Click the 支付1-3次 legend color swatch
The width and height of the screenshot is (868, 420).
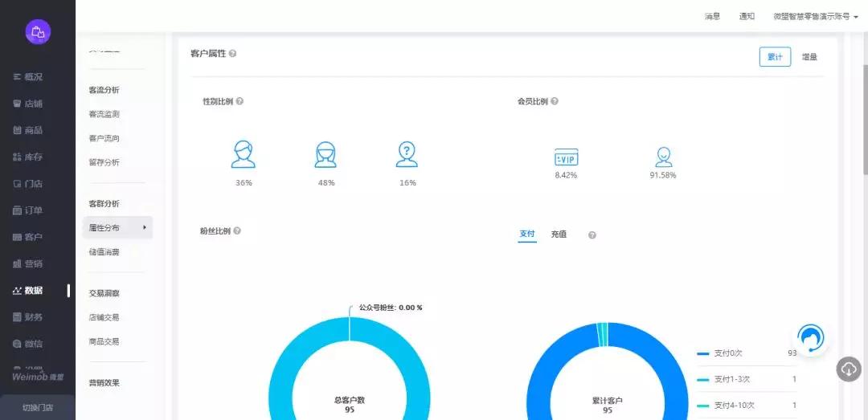pyautogui.click(x=703, y=380)
